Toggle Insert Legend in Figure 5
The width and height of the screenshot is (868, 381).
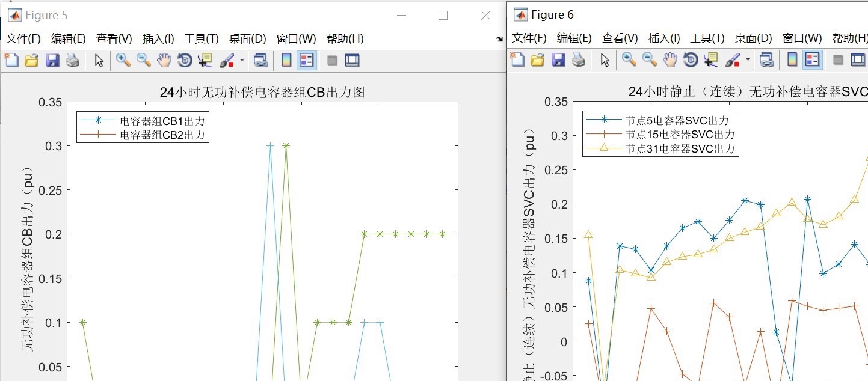coord(307,60)
